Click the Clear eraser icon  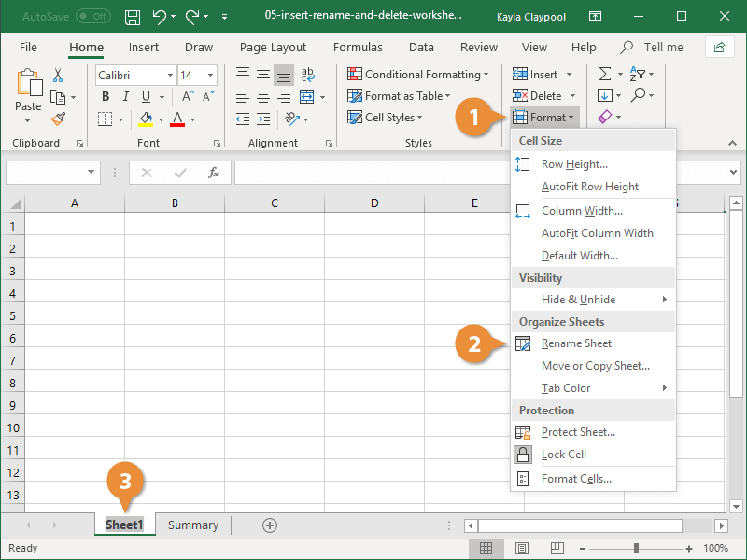[604, 118]
